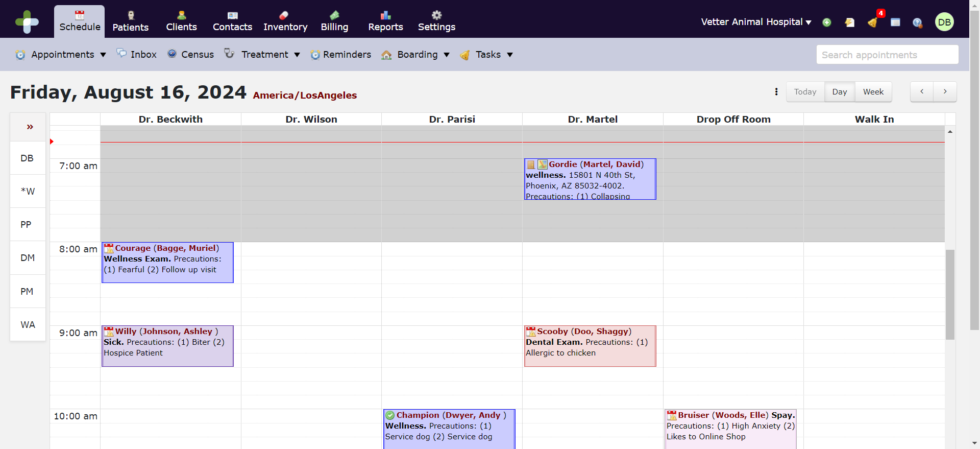Viewport: 980px width, 449px height.
Task: Click the Search appointments field
Action: (887, 55)
